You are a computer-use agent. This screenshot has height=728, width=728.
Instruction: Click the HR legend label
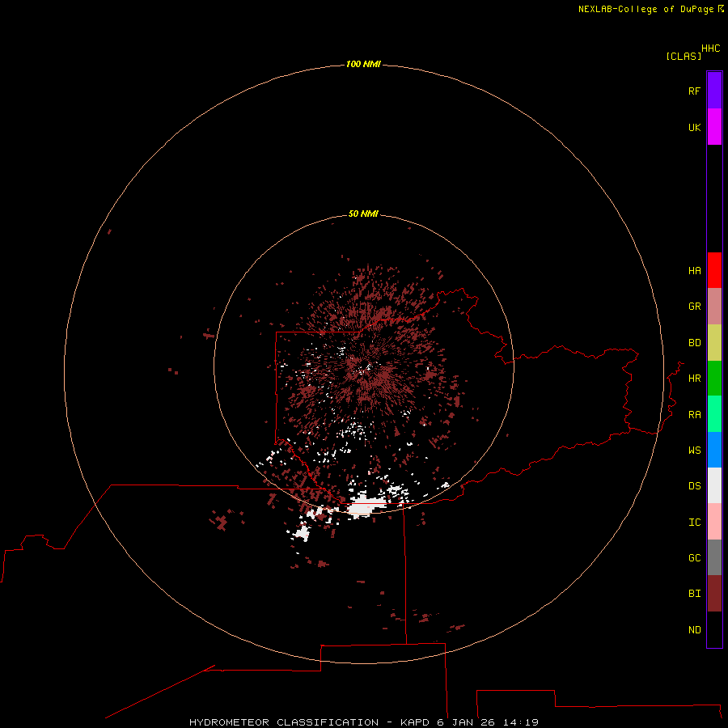pyautogui.click(x=694, y=379)
